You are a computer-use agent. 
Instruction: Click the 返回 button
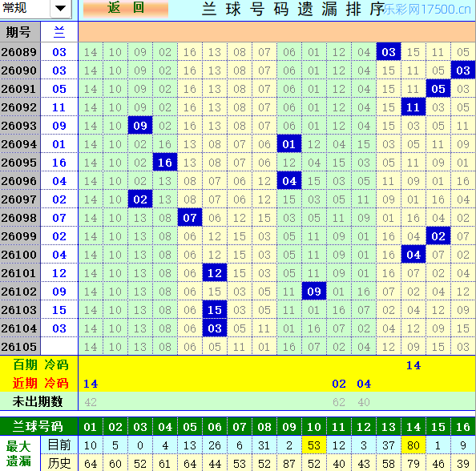click(126, 8)
